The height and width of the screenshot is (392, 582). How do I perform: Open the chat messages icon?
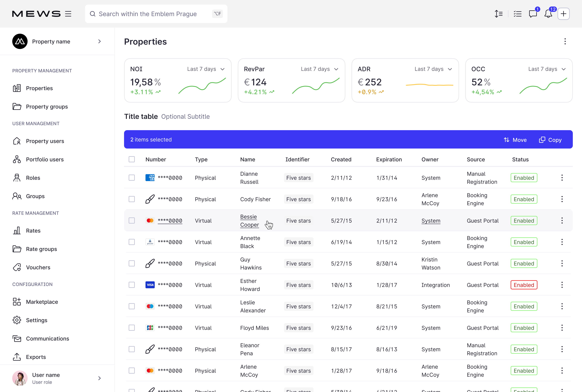533,14
